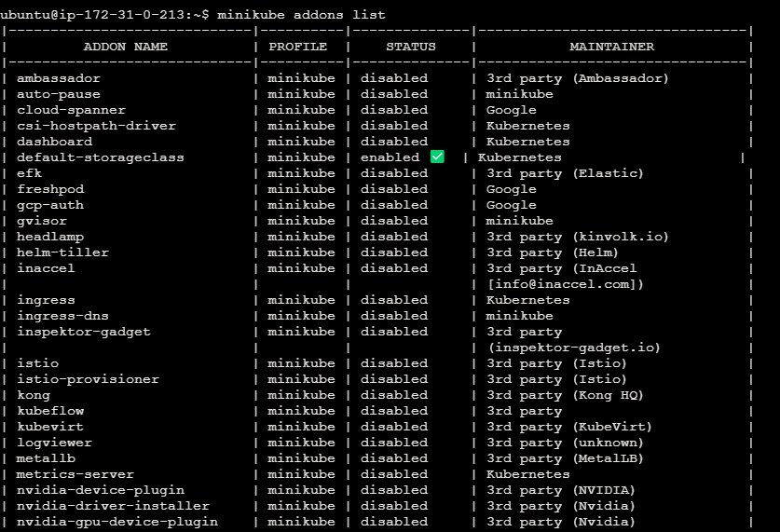Select the nvidia-driver-installer addon name
This screenshot has width=780, height=532.
(113, 506)
